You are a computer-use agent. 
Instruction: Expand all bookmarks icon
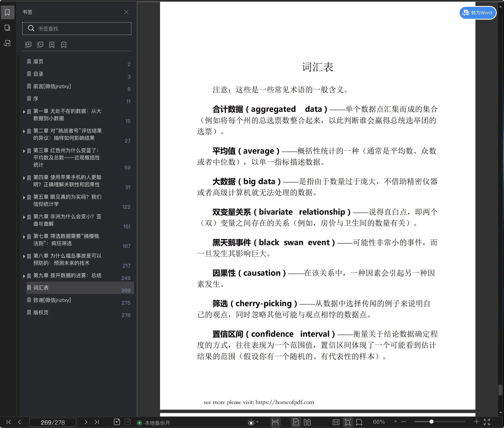28,45
